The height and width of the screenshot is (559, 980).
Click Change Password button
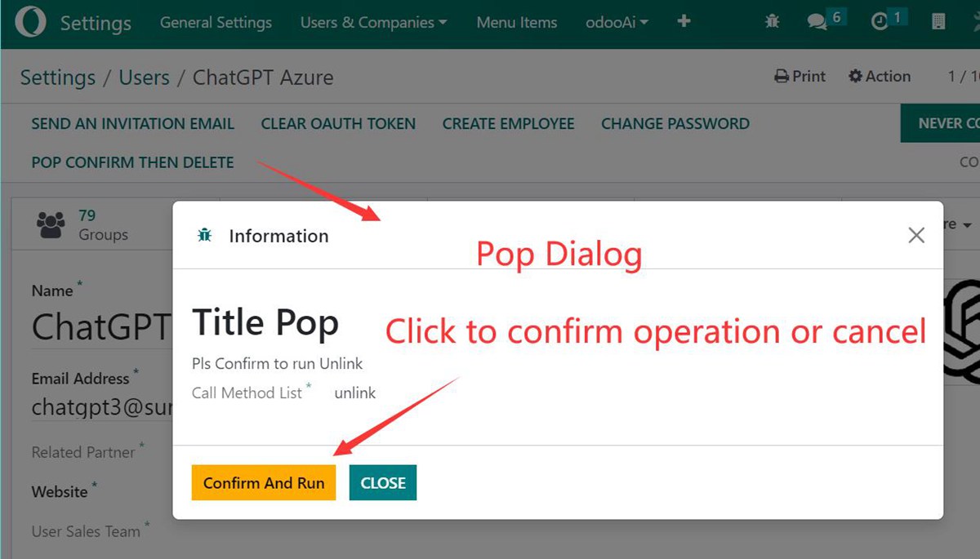click(675, 124)
